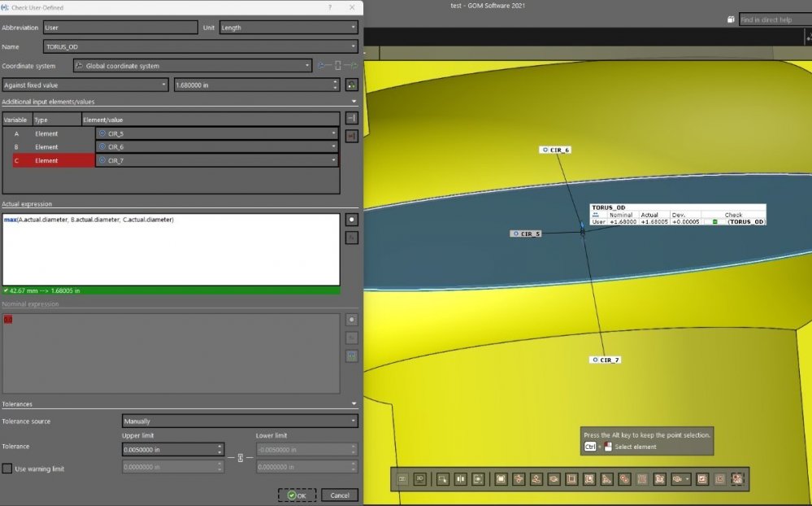Click OK to confirm the check

coord(297,495)
